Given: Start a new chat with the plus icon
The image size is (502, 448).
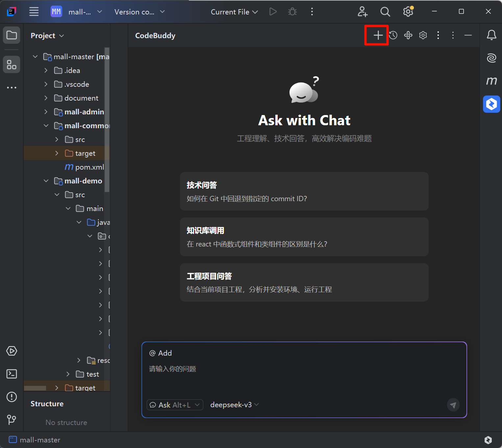Looking at the screenshot, I should pyautogui.click(x=378, y=35).
